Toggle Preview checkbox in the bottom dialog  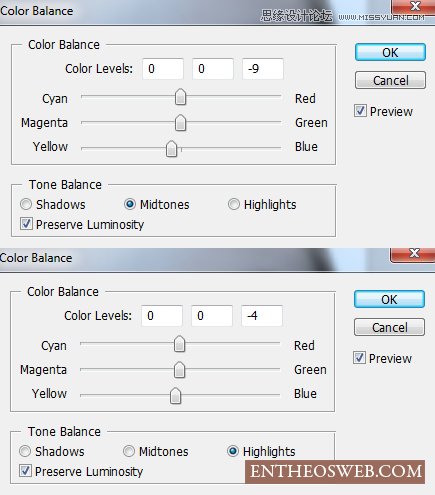359,358
